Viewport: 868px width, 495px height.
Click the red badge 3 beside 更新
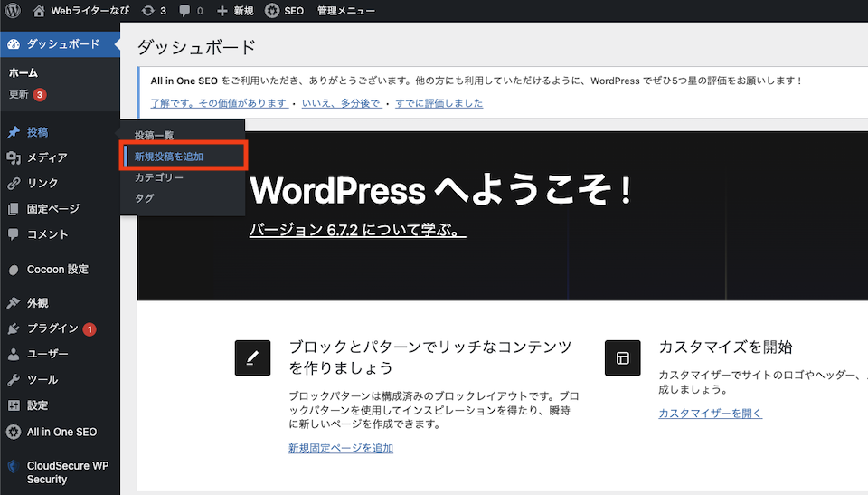tap(40, 95)
